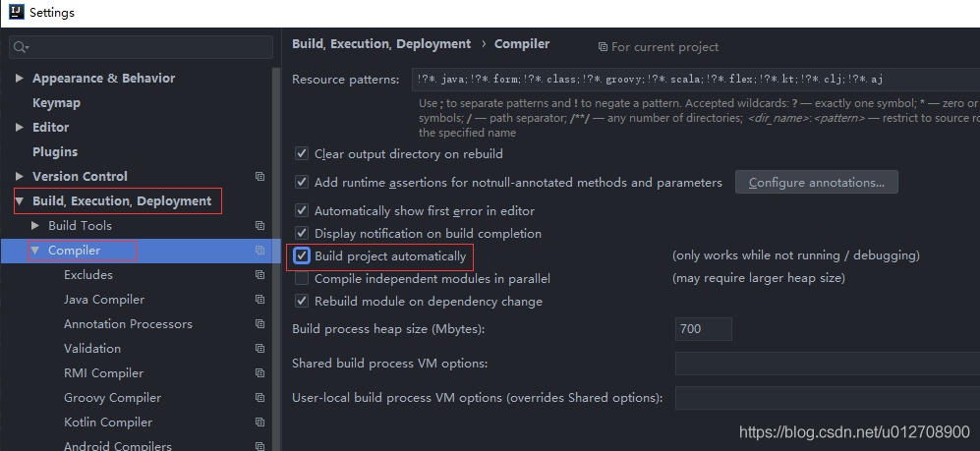Viewport: 980px width, 451px height.
Task: Click the project-scope icon beside Java Compiler
Action: [259, 300]
